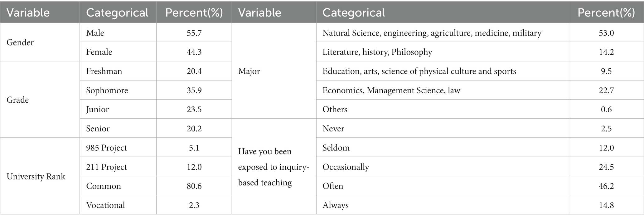This screenshot has width=644, height=220.
Task: Click the Junior percent value 23.5
Action: click(x=194, y=110)
